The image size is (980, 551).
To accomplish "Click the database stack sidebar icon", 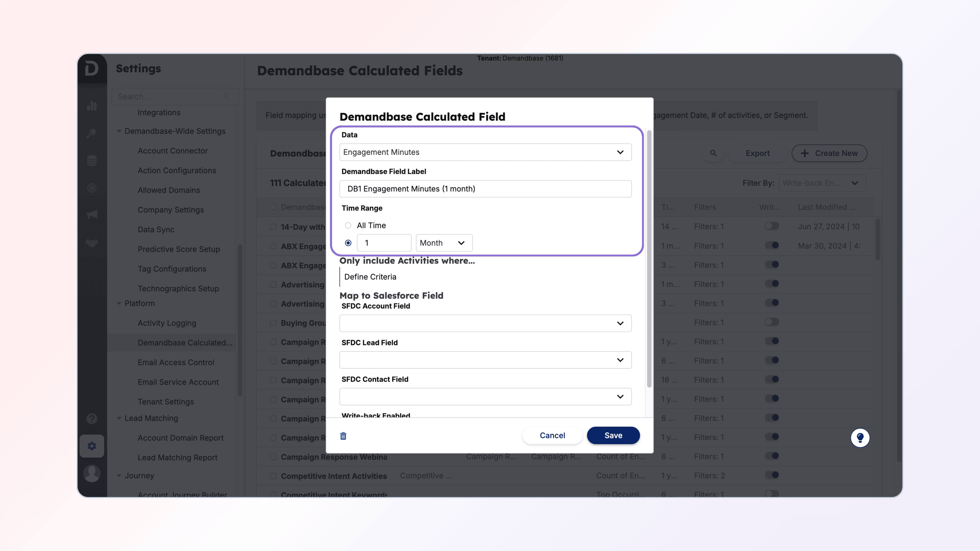I will [92, 160].
